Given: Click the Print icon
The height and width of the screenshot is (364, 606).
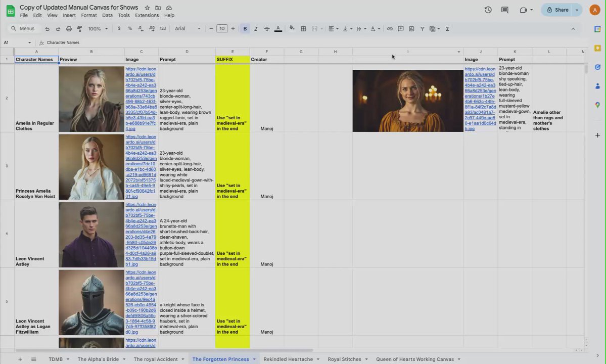Looking at the screenshot, I should 69,29.
